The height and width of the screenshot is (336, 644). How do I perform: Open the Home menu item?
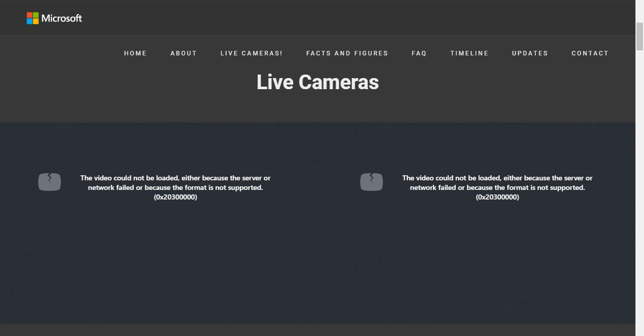point(135,53)
